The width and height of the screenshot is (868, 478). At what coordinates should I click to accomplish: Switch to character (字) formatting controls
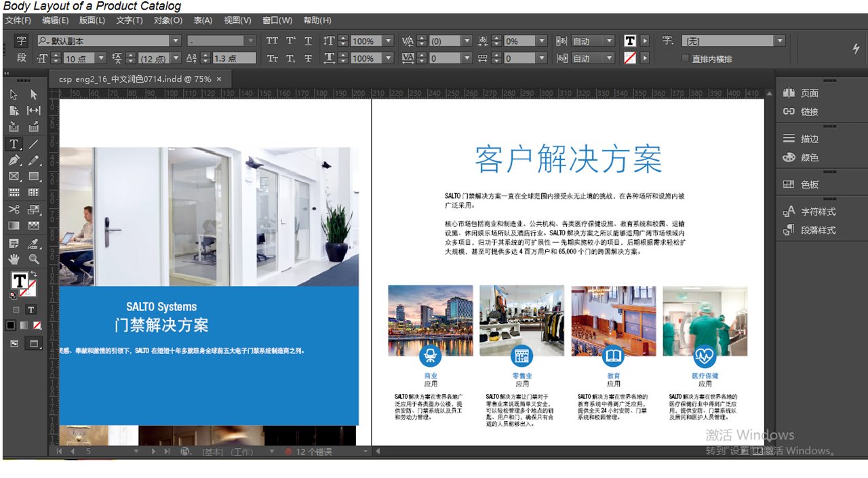pyautogui.click(x=21, y=41)
